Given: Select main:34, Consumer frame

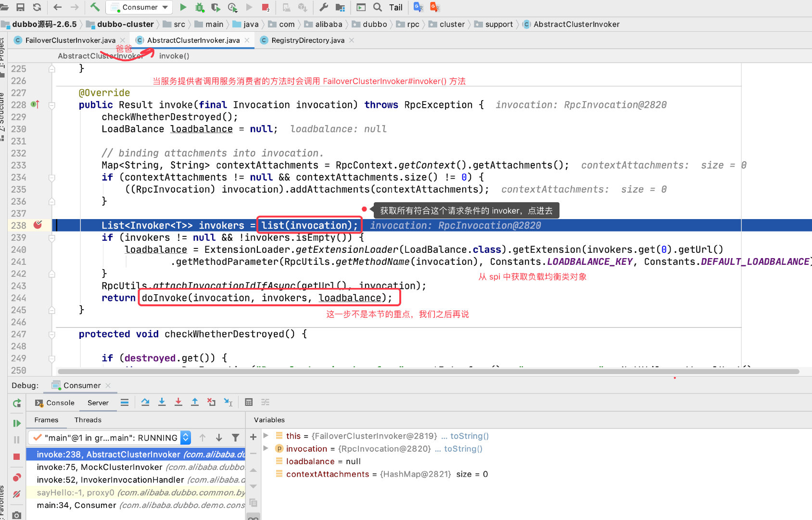Looking at the screenshot, I should point(136,505).
